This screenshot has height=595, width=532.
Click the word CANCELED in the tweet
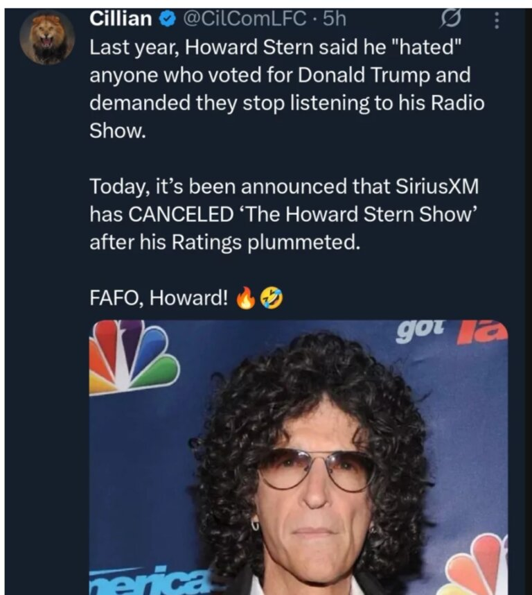coord(181,214)
